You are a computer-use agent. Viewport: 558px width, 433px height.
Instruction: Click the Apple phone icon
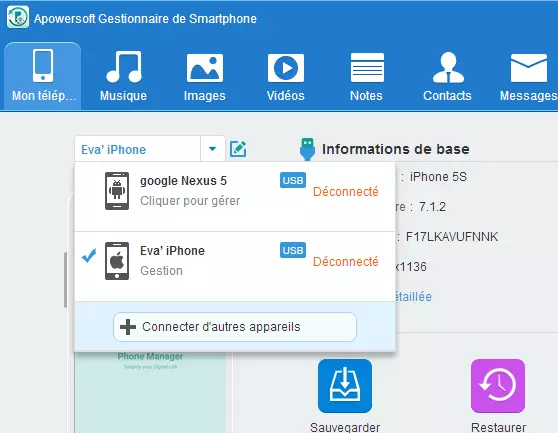(x=117, y=261)
